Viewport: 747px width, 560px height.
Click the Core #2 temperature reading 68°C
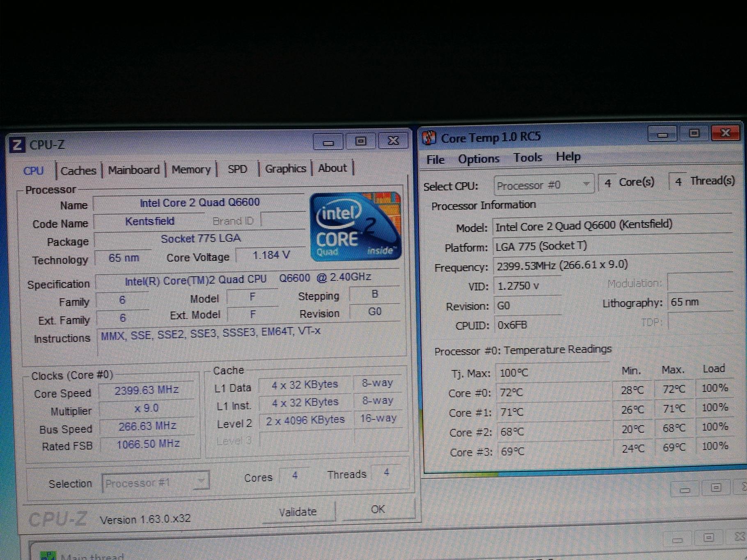click(x=512, y=432)
